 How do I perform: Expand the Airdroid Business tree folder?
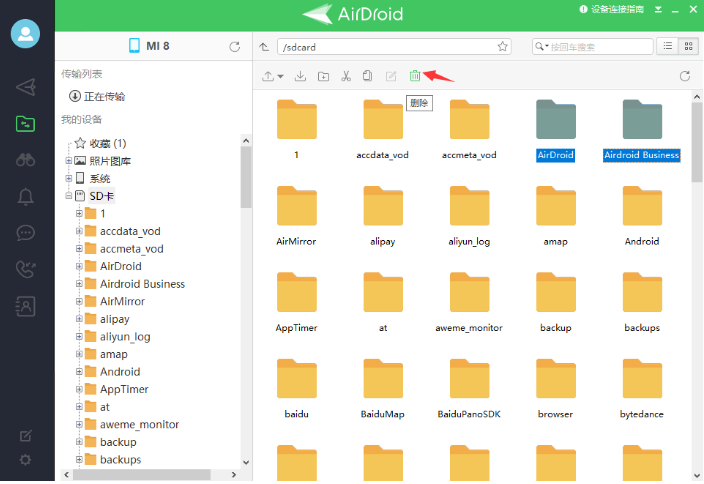79,284
